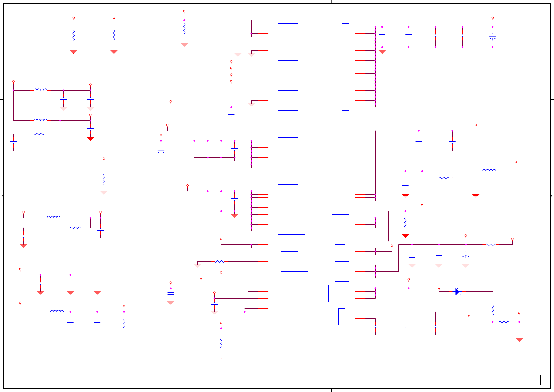Screen dimensions: 554x392
Task: Select the blue diode symbol
Action: tap(458, 292)
